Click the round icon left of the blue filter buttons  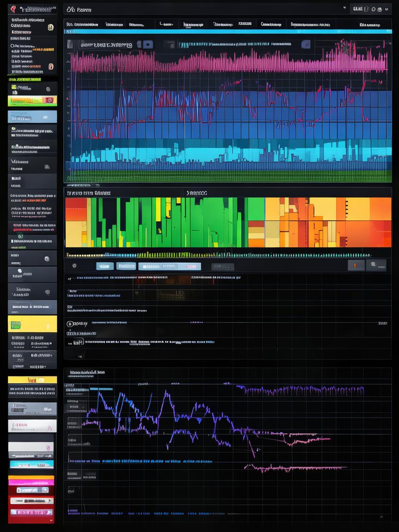(74, 266)
